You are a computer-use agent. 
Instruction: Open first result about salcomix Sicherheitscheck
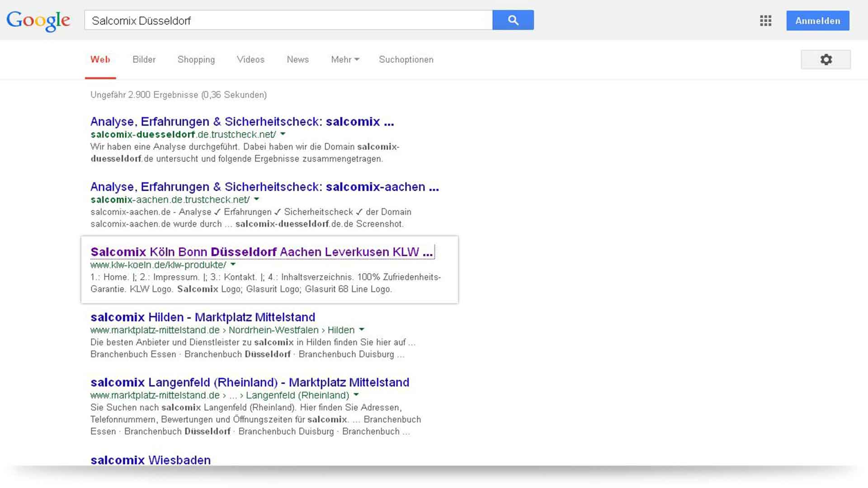pyautogui.click(x=242, y=122)
